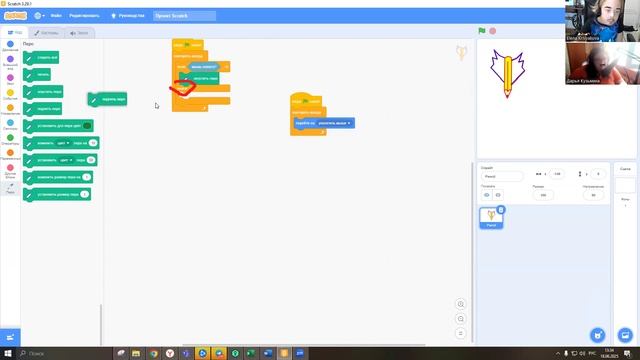Open Google Chrome from the taskbar
Viewport: 640px width, 360px height.
click(x=153, y=353)
